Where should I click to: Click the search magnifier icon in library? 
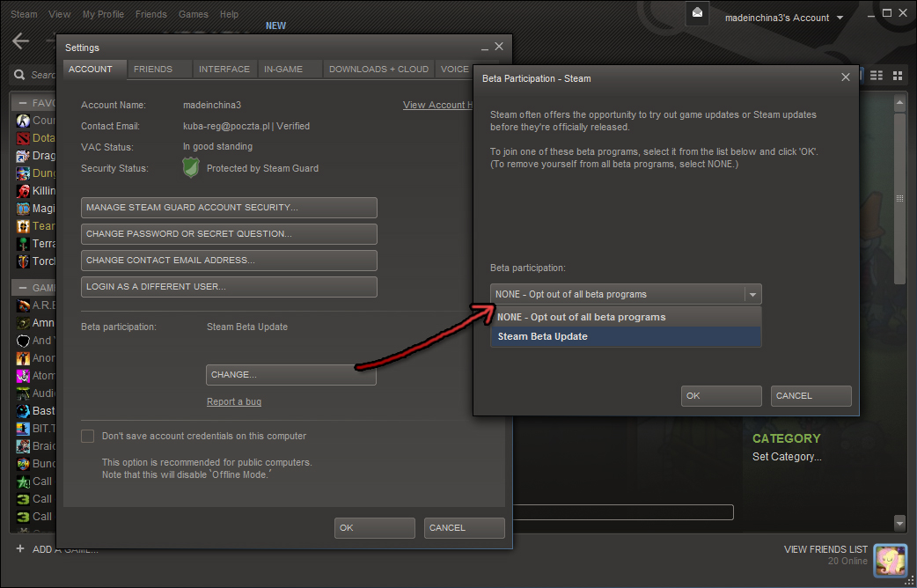[x=19, y=75]
